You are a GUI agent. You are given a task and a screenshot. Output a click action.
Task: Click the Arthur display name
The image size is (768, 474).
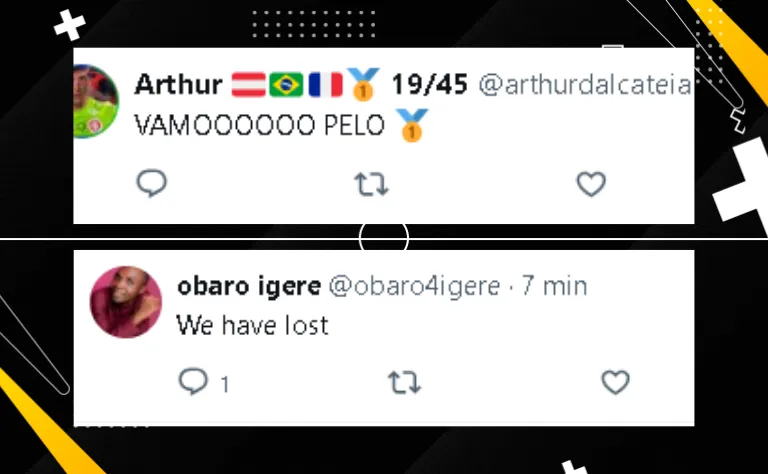[x=178, y=85]
